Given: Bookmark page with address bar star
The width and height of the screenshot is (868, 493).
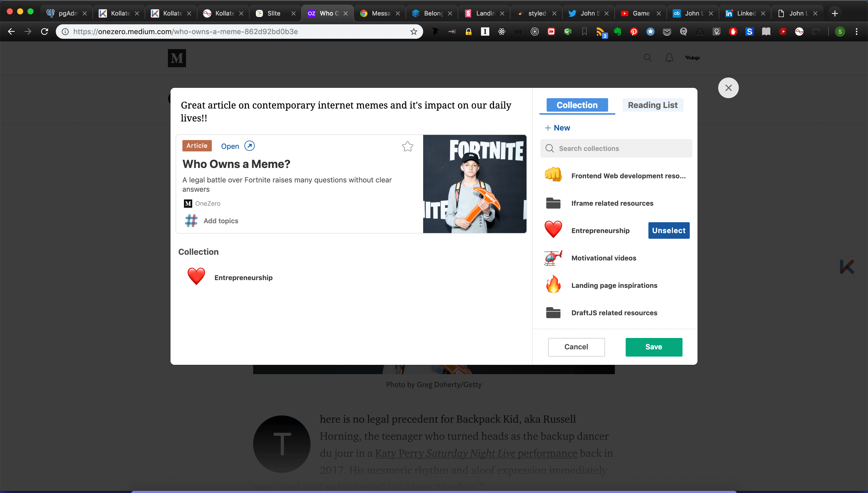Looking at the screenshot, I should [414, 32].
